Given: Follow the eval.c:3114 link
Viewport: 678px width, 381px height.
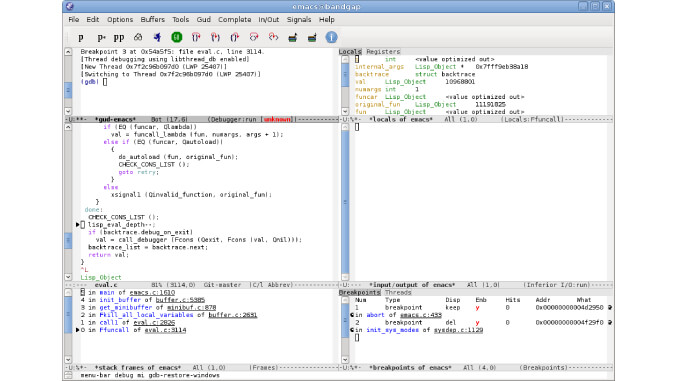Looking at the screenshot, I should pyautogui.click(x=165, y=330).
